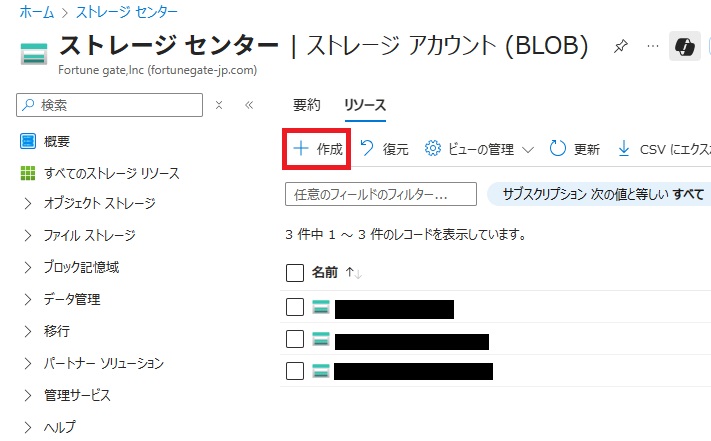
Task: Toggle the select-all checkbox beside 名前
Action: tap(295, 272)
